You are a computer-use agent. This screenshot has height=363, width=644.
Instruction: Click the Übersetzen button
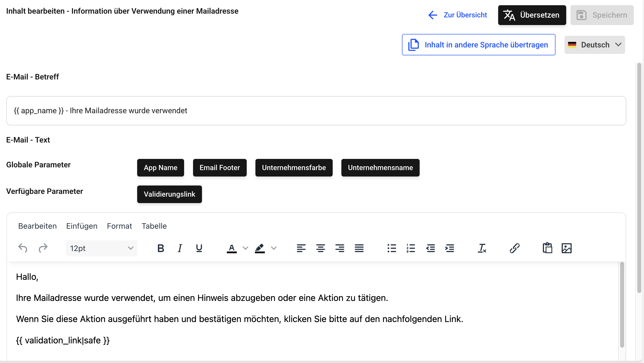point(532,15)
